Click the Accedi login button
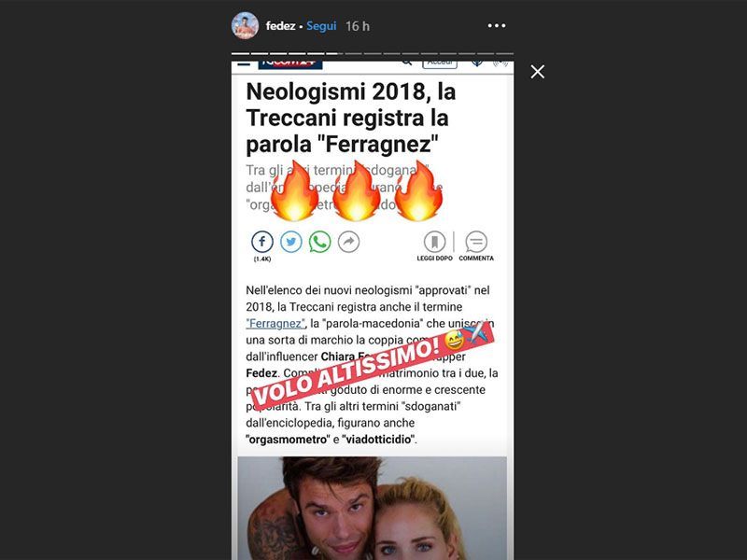 (x=440, y=63)
